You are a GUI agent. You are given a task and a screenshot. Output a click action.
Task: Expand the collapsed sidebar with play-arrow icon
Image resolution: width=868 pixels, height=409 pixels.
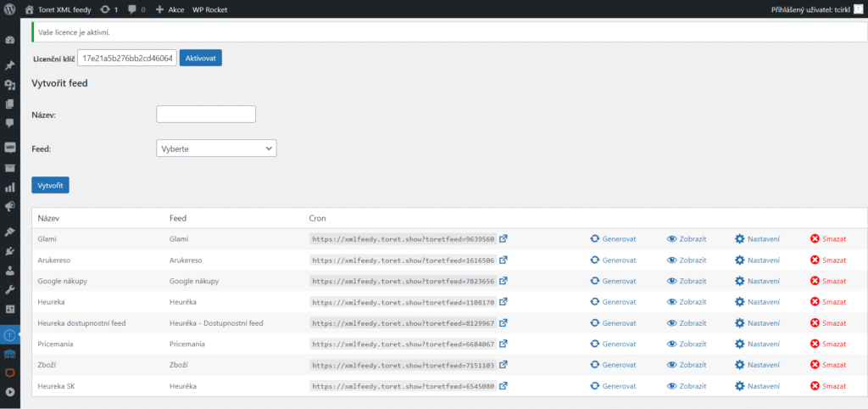click(x=9, y=391)
